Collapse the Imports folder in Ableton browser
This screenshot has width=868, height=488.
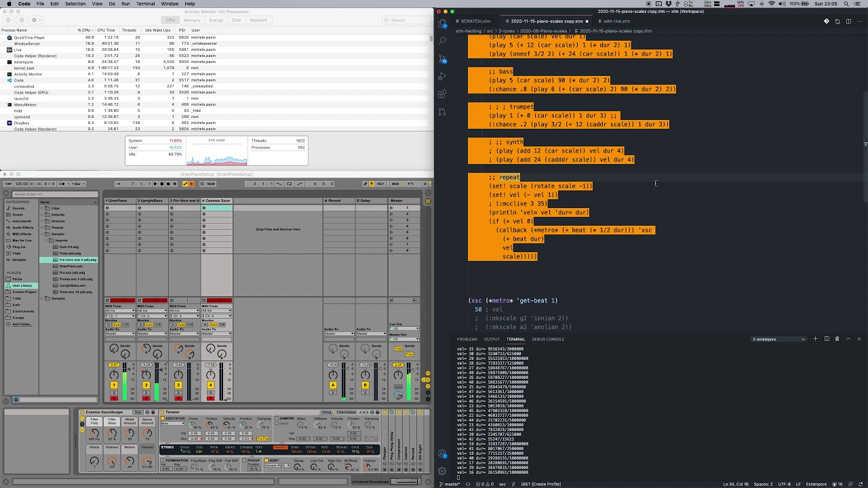(x=46, y=241)
